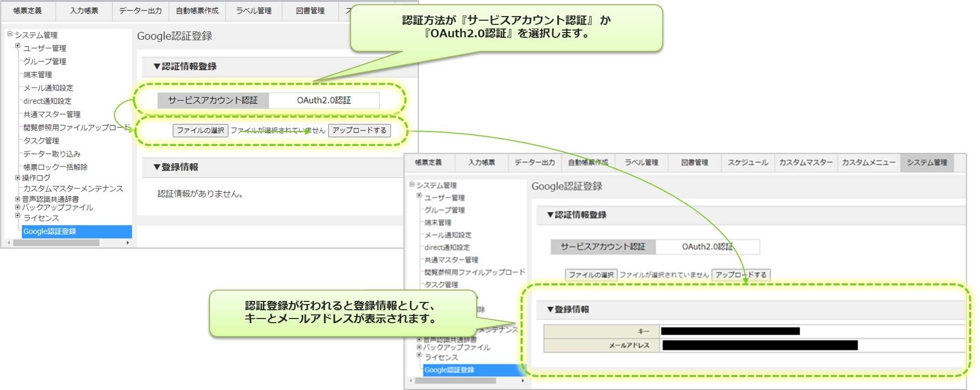Click アップロードする button in right window

741,275
